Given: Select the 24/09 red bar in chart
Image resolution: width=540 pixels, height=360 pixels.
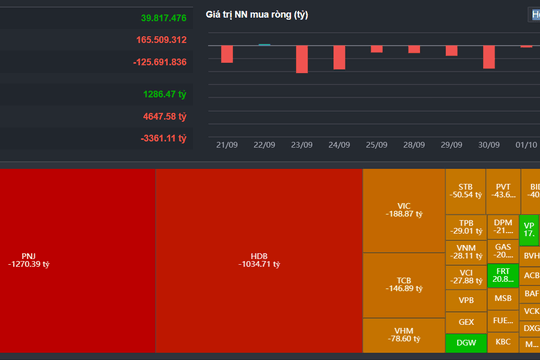Looking at the screenshot, I should (x=339, y=58).
